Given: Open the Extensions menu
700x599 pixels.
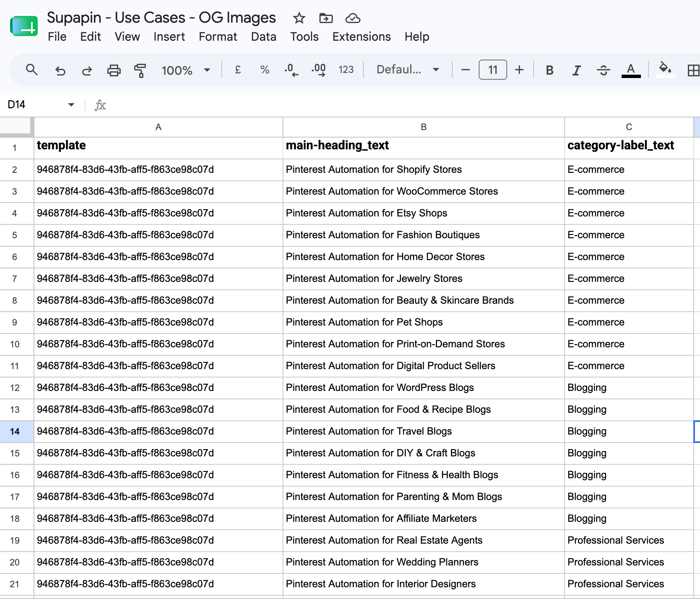Looking at the screenshot, I should click(x=362, y=37).
